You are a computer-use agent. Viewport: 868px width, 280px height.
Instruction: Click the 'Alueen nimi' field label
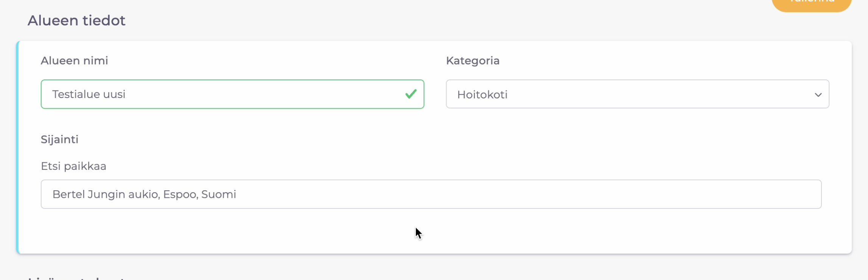coord(74,61)
